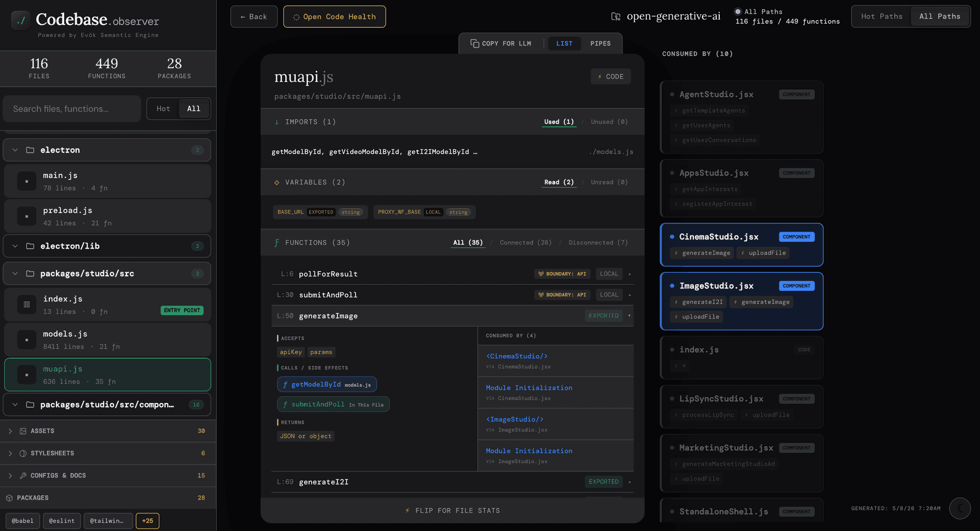
Task: Click the Packages cube icon
Action: point(9,498)
